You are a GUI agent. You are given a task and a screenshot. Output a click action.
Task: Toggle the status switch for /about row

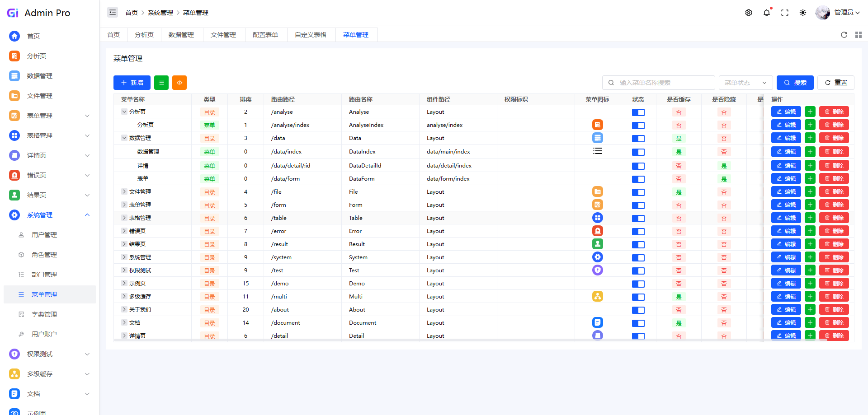pyautogui.click(x=638, y=310)
